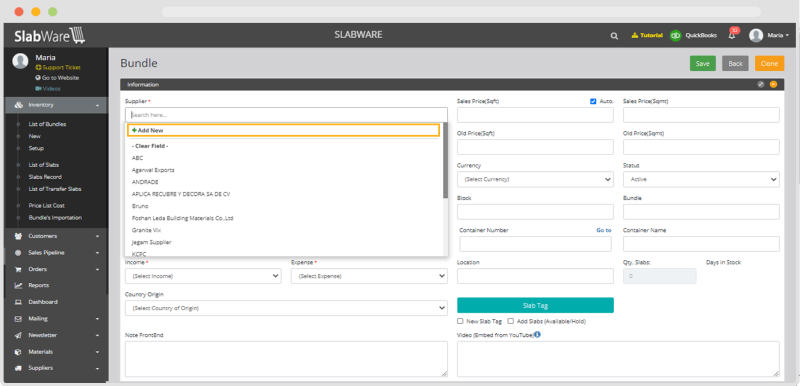
Task: Open Bundle's Importation in sidebar
Action: (x=55, y=218)
